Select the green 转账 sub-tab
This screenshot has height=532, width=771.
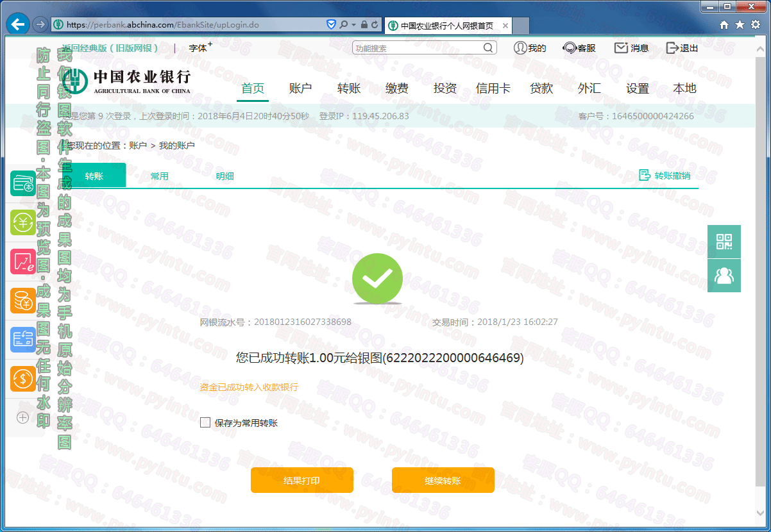coord(94,176)
